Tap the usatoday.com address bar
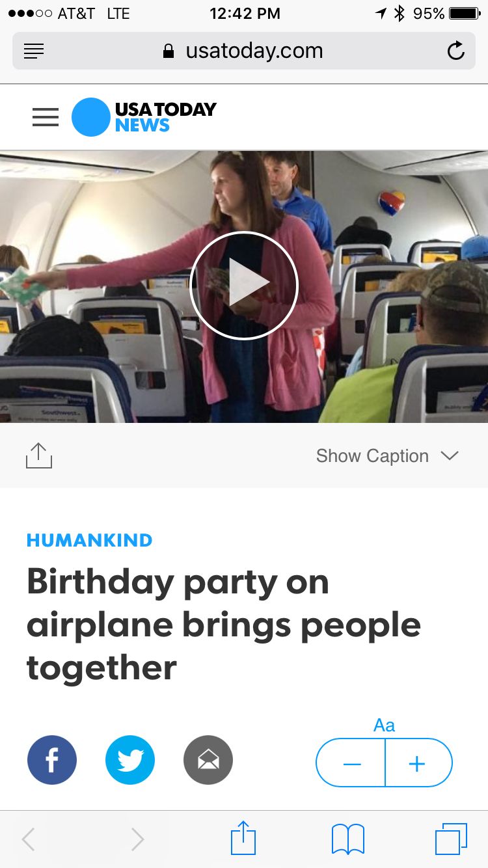Viewport: 488px width, 868px height. [x=244, y=51]
